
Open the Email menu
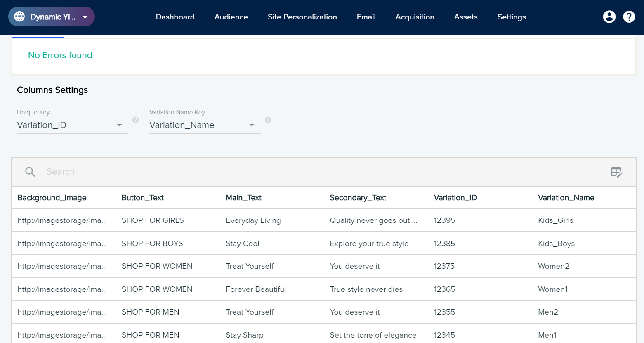(x=366, y=17)
